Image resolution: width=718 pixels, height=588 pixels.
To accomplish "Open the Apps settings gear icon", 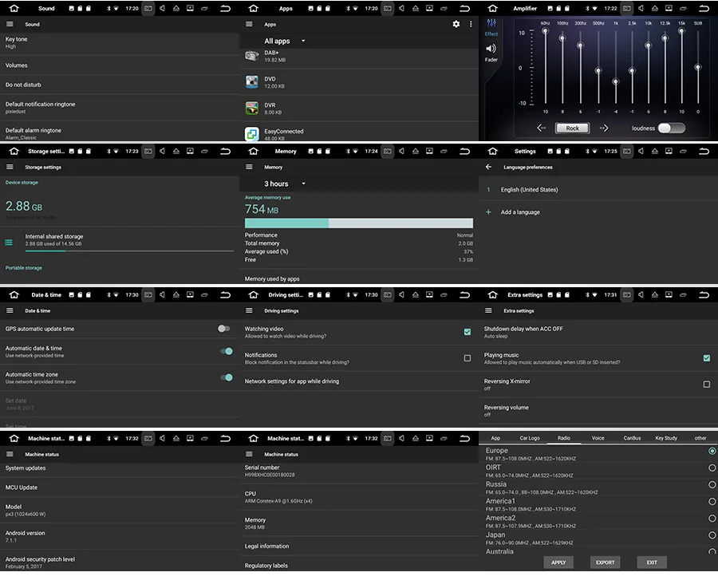I will click(456, 24).
